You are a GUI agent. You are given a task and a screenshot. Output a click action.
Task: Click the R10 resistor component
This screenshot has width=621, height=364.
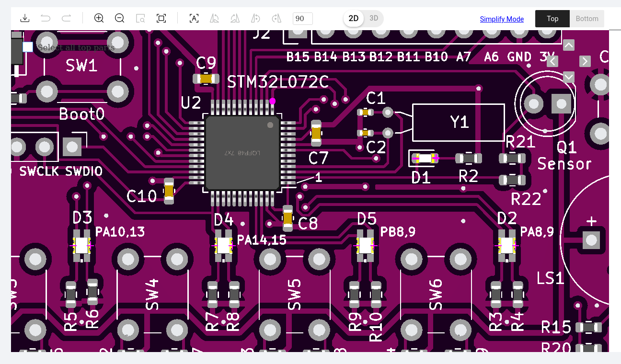376,295
